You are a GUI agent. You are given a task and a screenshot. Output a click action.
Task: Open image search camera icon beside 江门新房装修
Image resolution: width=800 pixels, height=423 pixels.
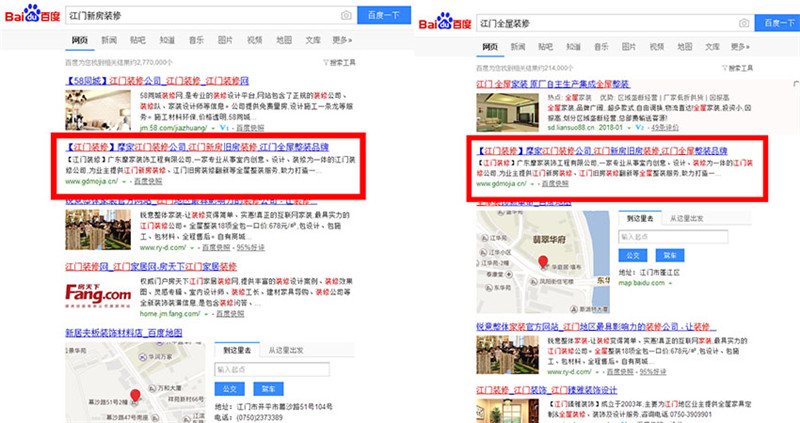pos(346,15)
